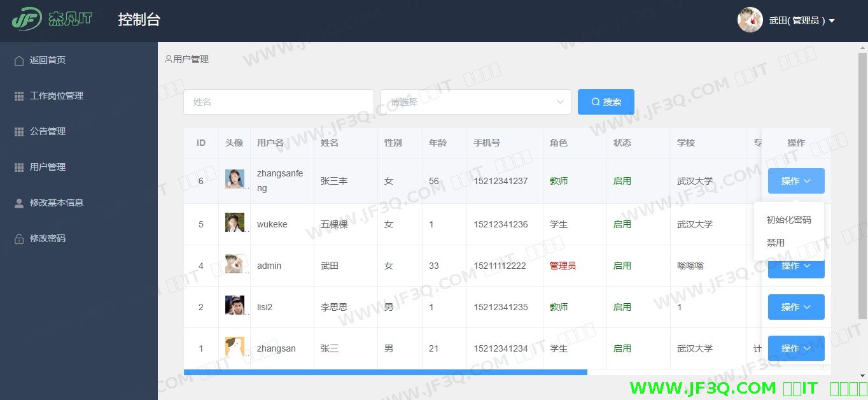Click the home icon beside 返回首页
This screenshot has height=400, width=868.
(x=18, y=60)
